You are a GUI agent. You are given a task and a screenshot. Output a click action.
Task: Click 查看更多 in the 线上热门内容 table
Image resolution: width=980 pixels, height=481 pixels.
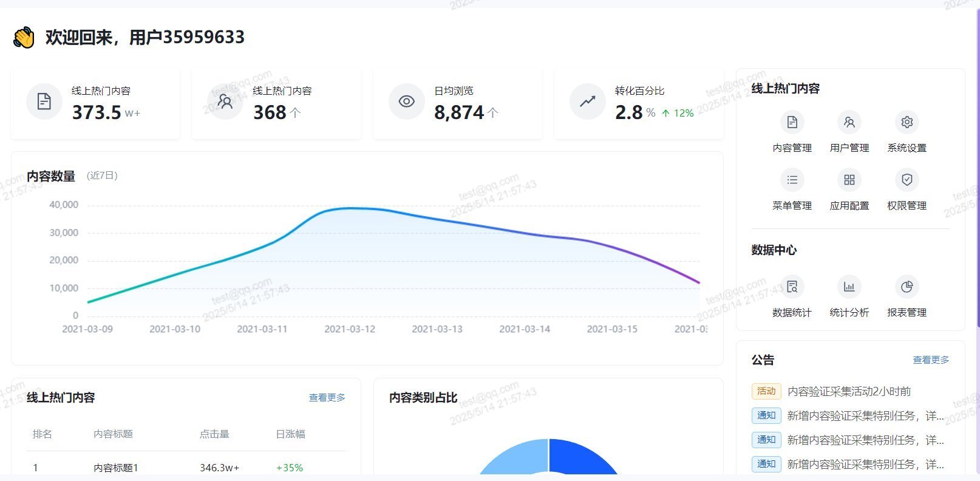tap(327, 398)
